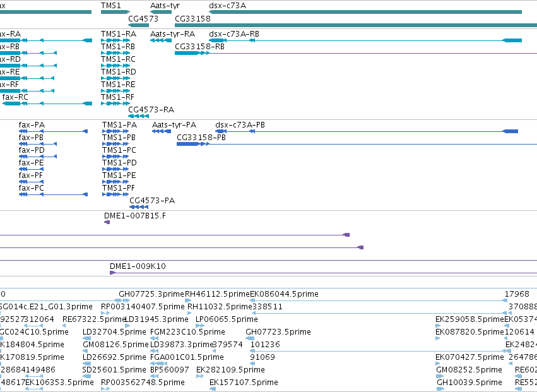Select EST SD25601.5prime
Image resolution: width=537 pixels, height=392 pixels.
(114, 370)
